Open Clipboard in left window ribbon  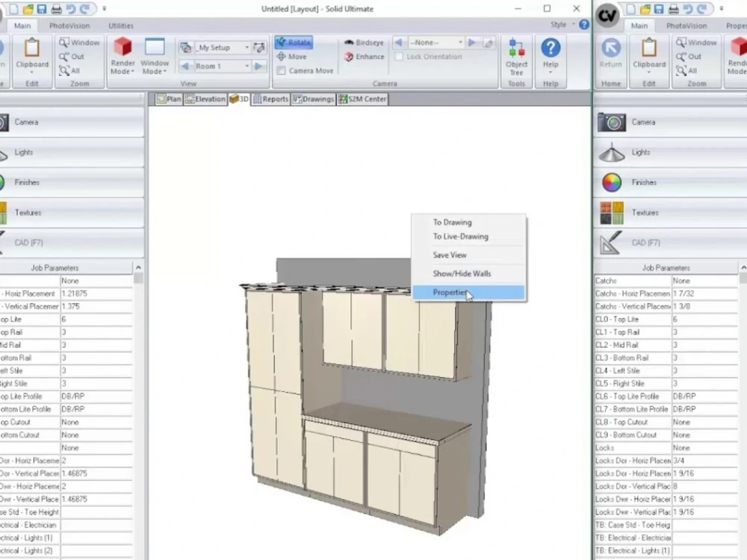click(x=32, y=56)
